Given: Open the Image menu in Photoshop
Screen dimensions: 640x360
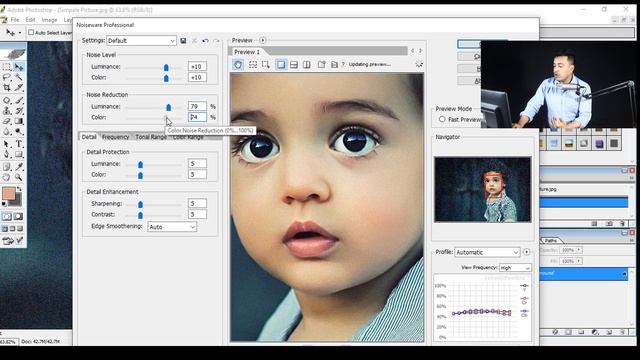Looking at the screenshot, I should point(49,20).
